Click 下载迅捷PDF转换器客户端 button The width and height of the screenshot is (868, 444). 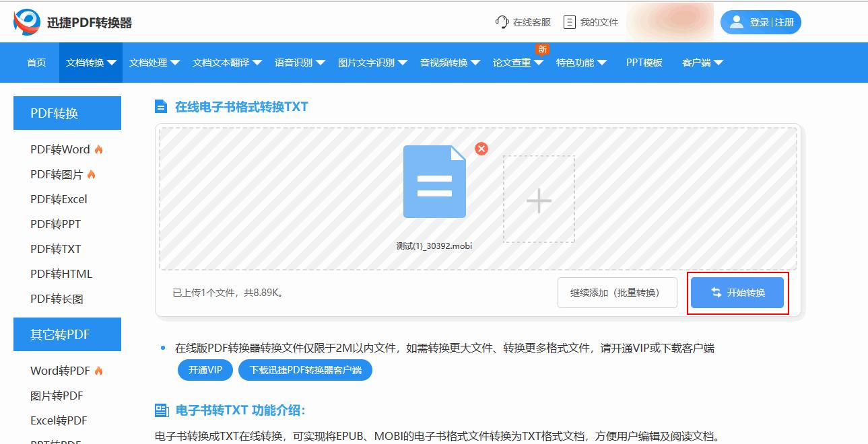(x=305, y=369)
